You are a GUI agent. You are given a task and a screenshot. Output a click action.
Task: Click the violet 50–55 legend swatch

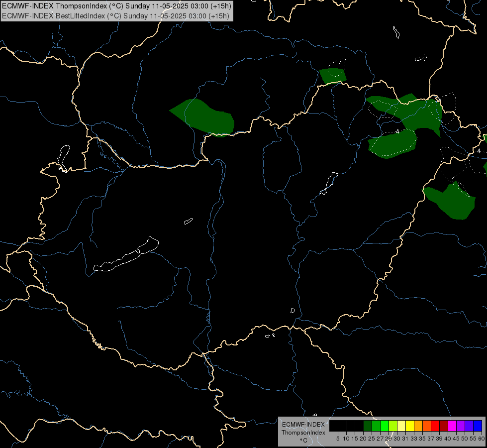tap(469, 426)
